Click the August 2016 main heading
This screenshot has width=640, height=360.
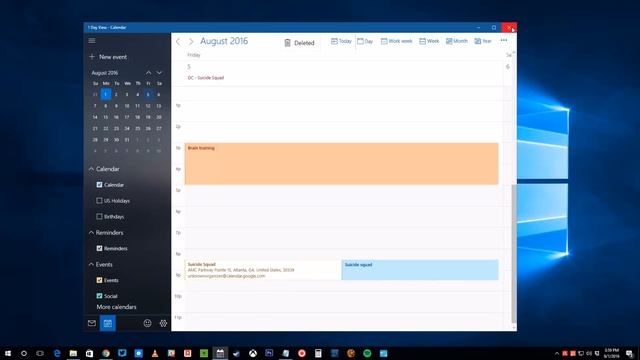coord(224,41)
